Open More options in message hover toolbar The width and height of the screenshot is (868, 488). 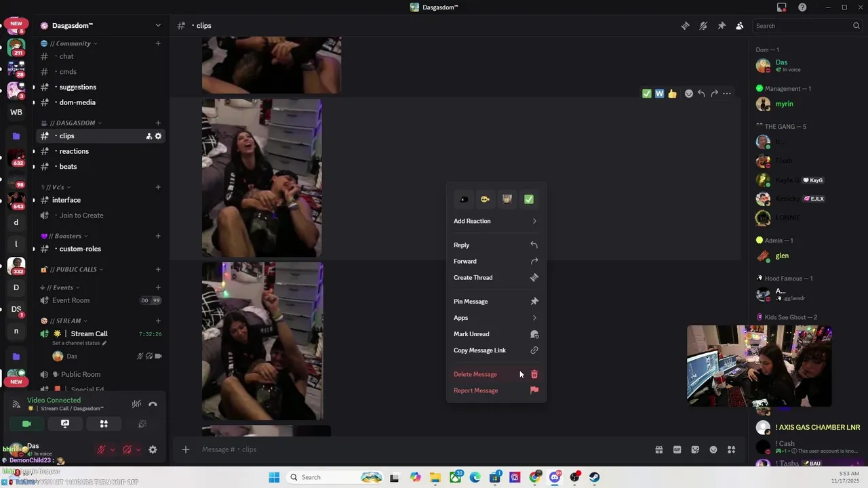[727, 94]
